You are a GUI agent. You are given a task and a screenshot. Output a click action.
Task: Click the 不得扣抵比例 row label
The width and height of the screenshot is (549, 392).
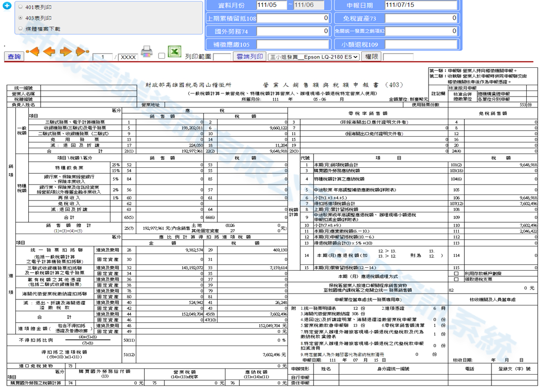(36, 340)
